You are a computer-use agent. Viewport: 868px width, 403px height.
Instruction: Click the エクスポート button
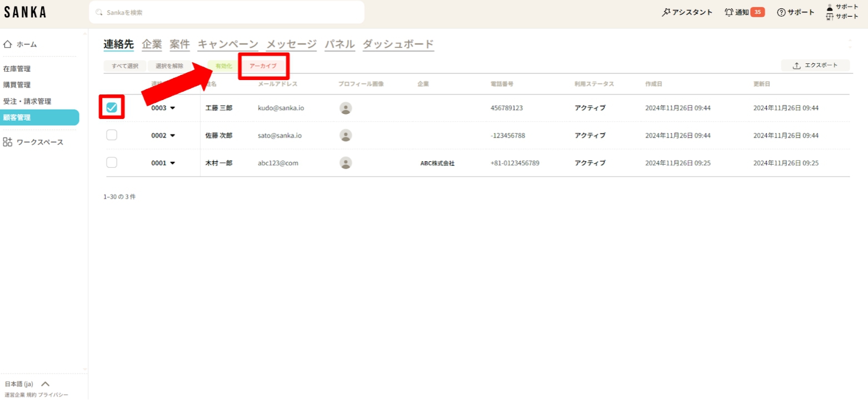(x=815, y=66)
